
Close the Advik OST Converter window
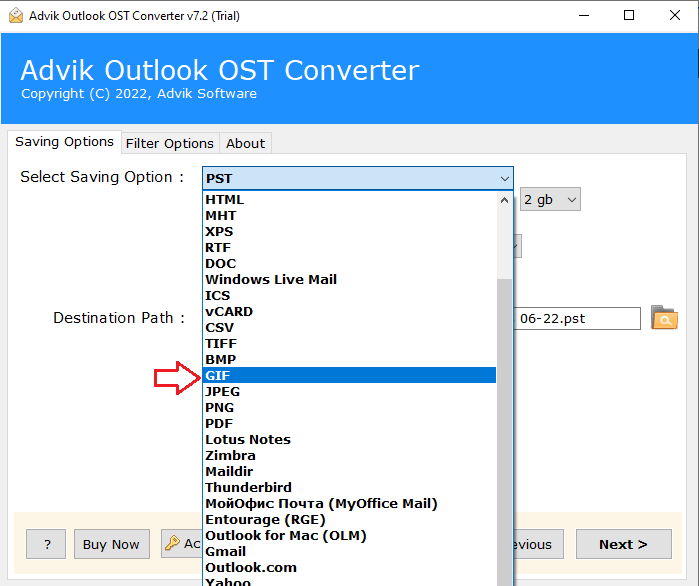pos(675,16)
